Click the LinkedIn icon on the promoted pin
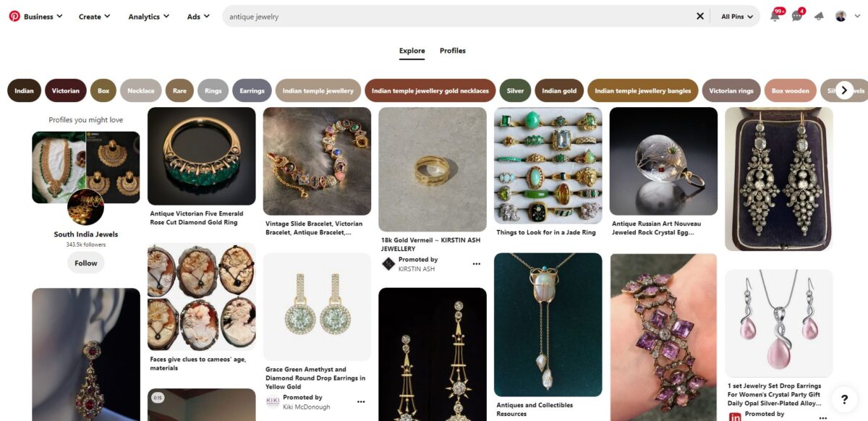Image resolution: width=868 pixels, height=421 pixels. point(735,417)
